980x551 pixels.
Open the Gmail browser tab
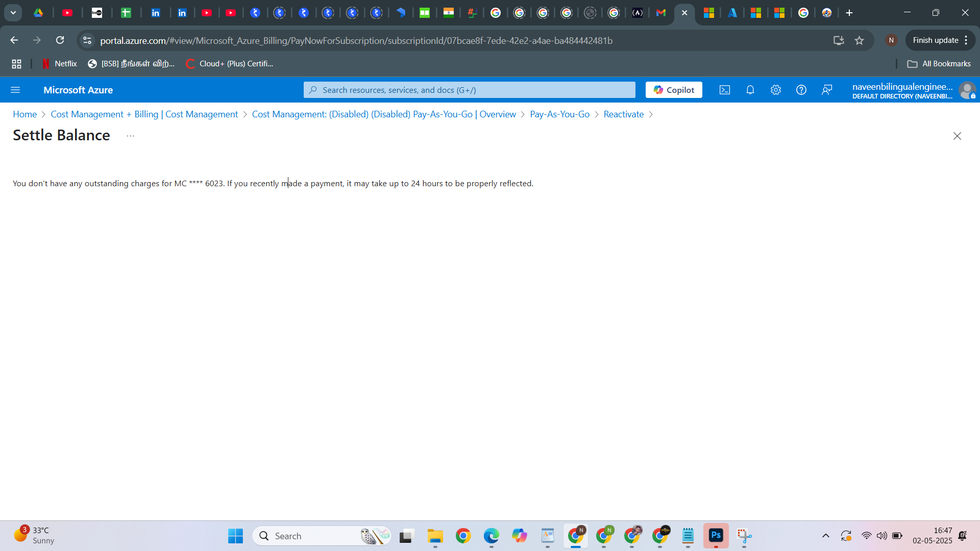click(660, 13)
